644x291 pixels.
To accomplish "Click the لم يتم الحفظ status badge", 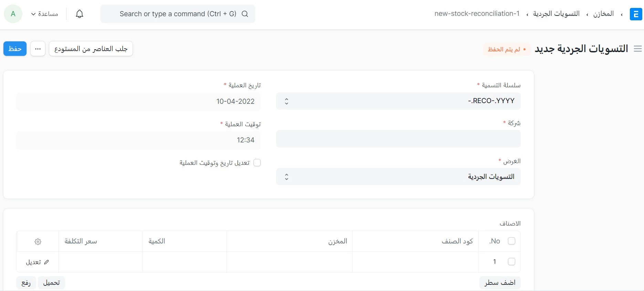I will pyautogui.click(x=507, y=49).
